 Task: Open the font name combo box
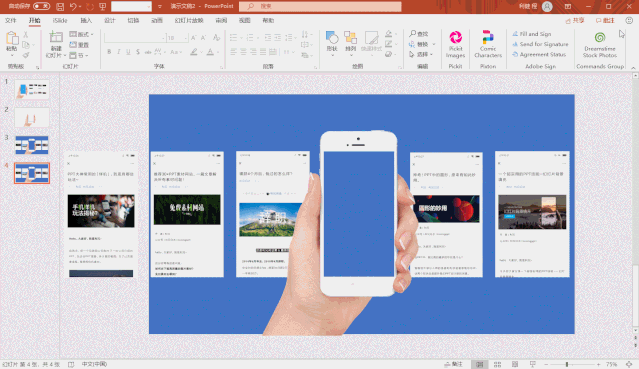(135, 38)
